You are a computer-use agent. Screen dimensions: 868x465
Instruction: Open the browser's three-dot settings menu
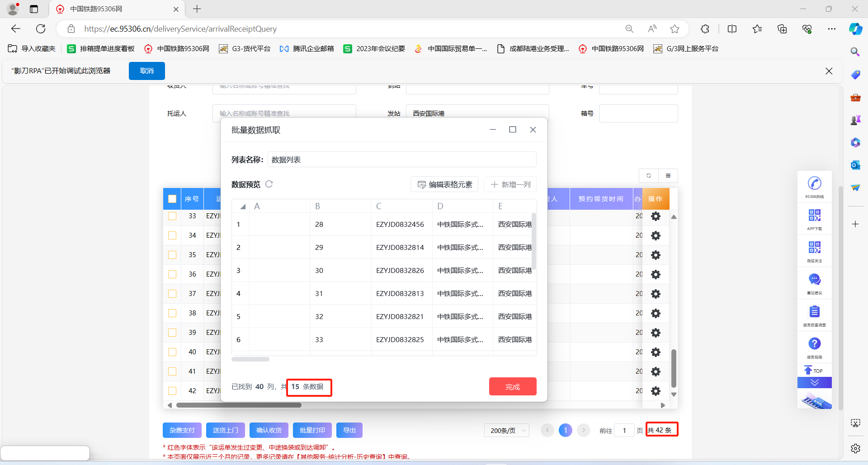pos(831,29)
